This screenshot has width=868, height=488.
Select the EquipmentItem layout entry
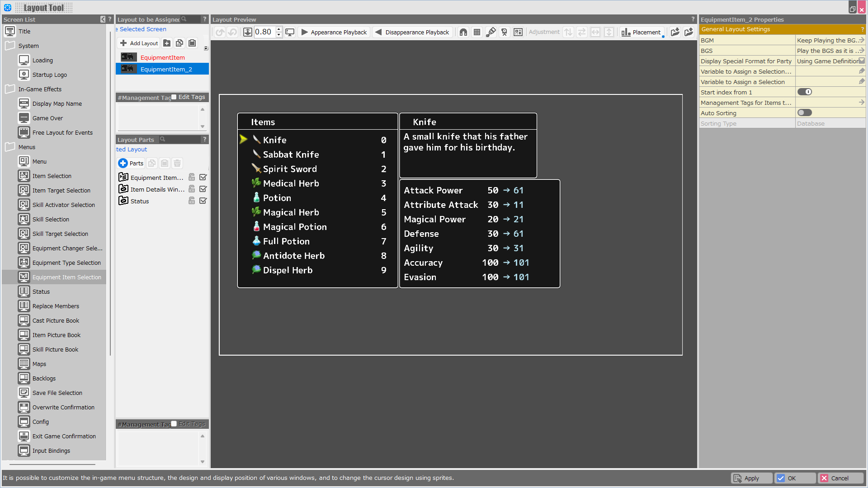click(162, 57)
